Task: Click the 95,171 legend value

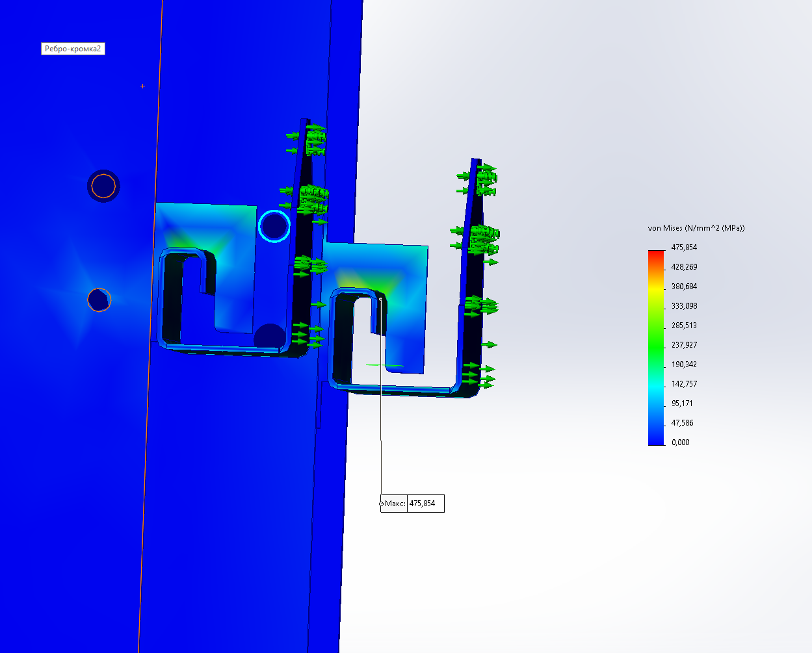Action: pos(682,403)
